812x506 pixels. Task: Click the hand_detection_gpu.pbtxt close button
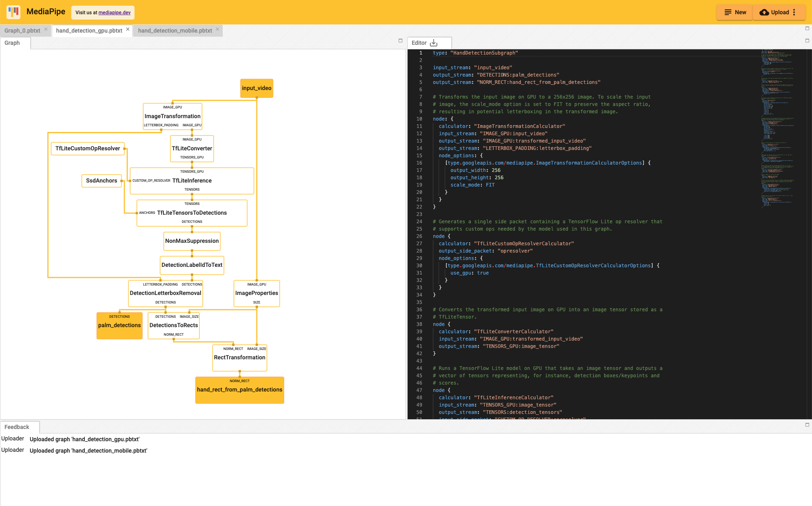127,30
